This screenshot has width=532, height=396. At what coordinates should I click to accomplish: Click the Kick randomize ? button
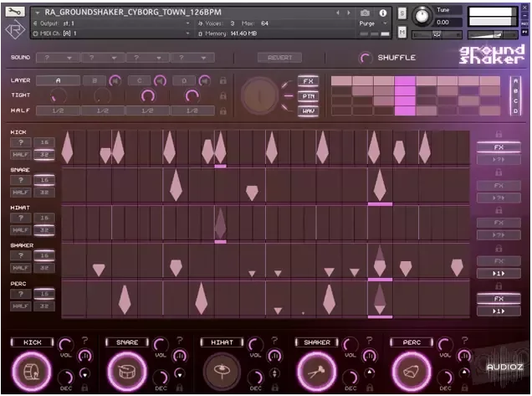coord(21,142)
